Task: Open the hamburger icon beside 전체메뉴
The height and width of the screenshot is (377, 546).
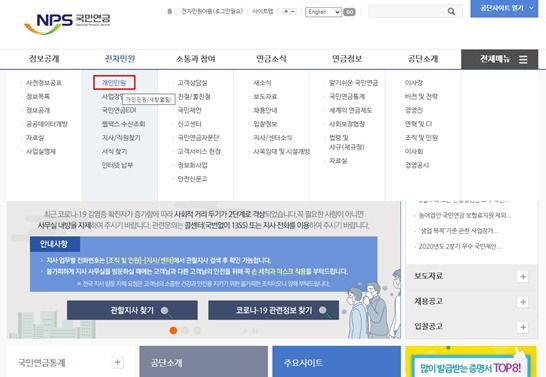Action: click(x=523, y=60)
